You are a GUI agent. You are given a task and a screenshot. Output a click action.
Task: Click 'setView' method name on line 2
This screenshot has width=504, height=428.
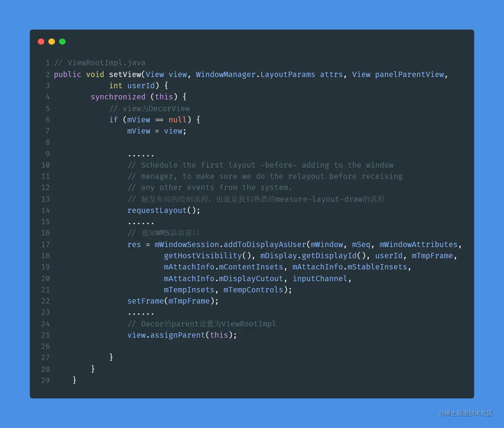click(x=125, y=74)
